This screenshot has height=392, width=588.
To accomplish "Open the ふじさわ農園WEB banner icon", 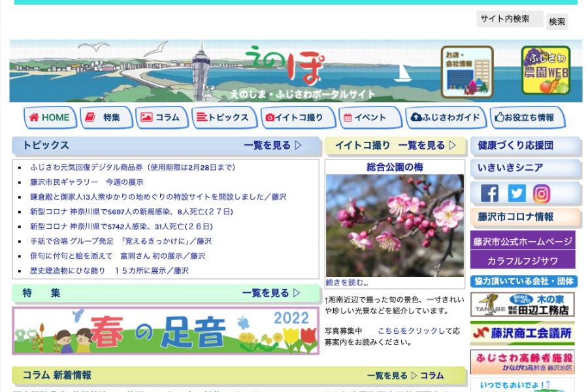I will click(x=546, y=70).
